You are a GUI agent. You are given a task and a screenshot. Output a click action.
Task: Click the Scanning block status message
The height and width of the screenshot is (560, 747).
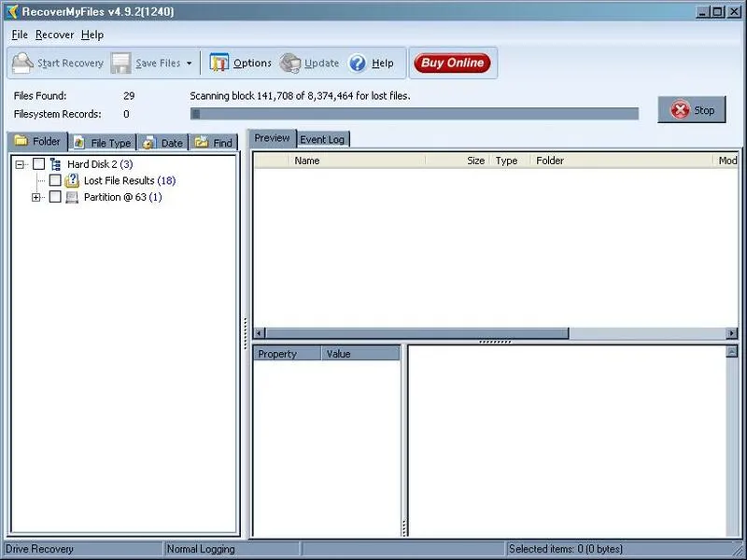tap(300, 96)
